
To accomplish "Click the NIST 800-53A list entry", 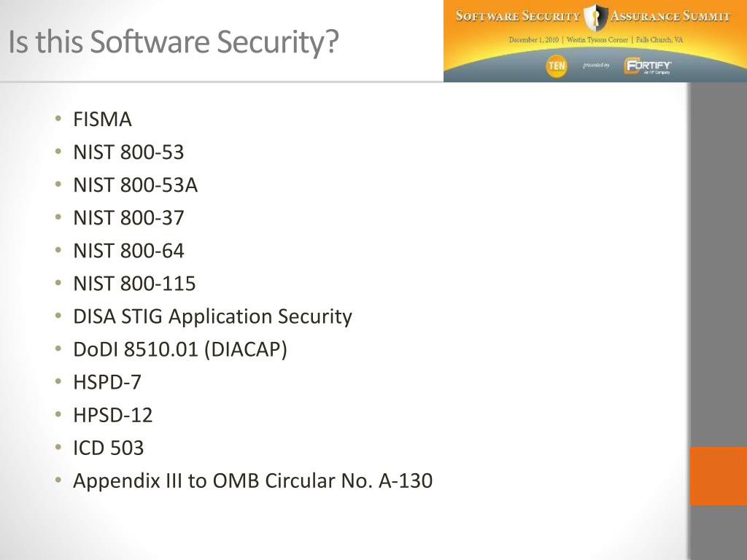I will [x=135, y=185].
